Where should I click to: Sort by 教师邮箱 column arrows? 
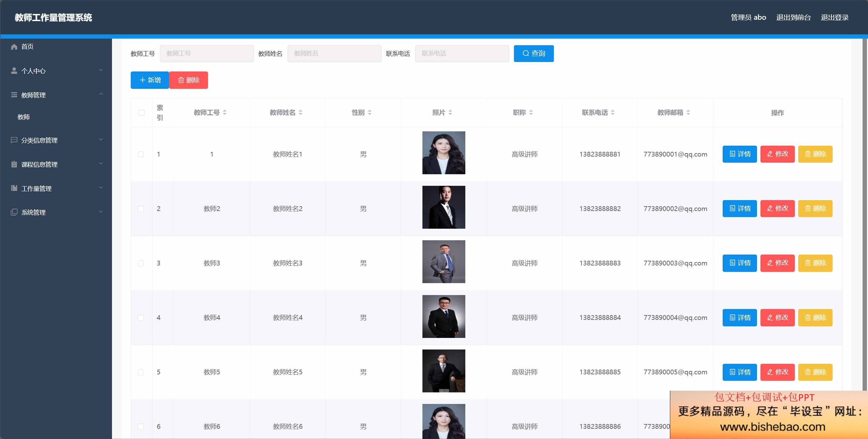(688, 113)
